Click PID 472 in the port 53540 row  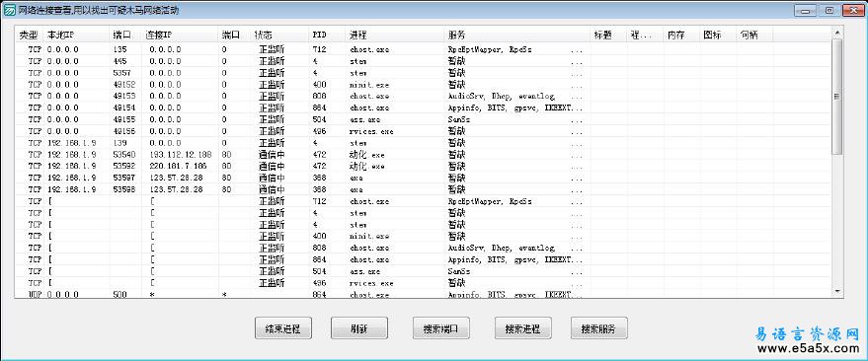pyautogui.click(x=318, y=154)
